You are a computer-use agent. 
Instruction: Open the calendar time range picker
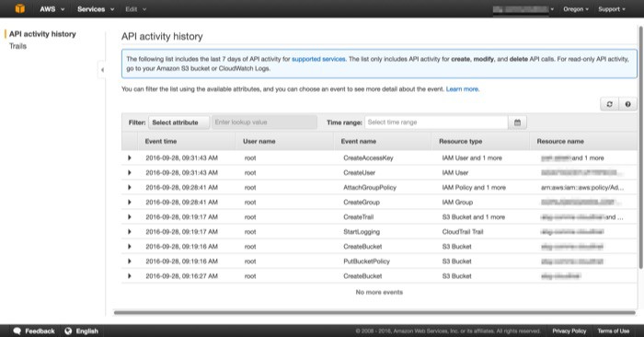pos(517,122)
